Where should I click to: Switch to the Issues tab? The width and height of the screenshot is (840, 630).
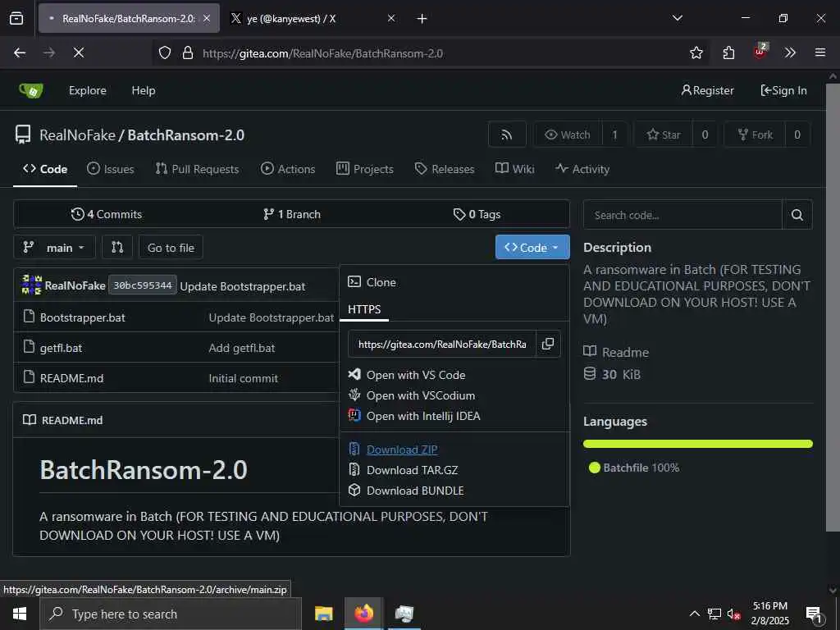[111, 169]
